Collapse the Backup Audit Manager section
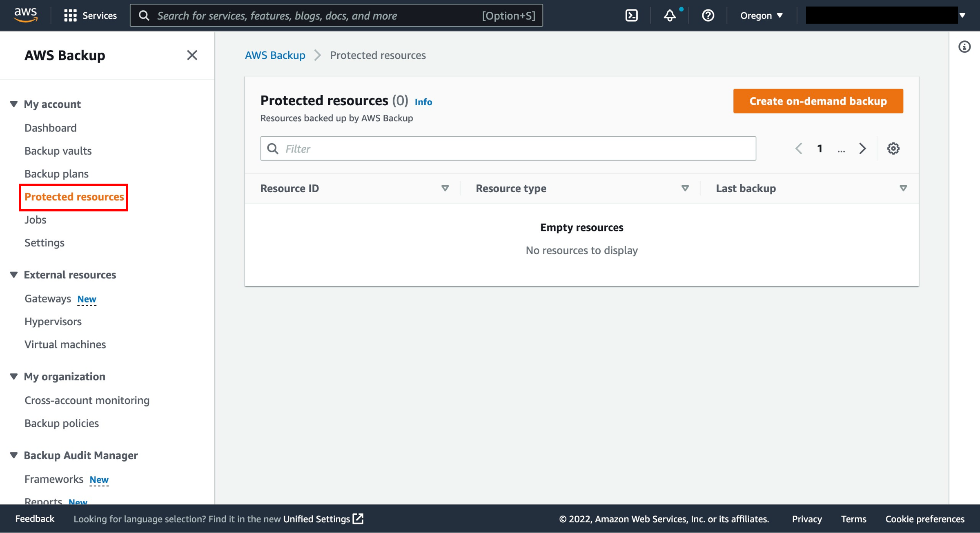 pos(14,455)
